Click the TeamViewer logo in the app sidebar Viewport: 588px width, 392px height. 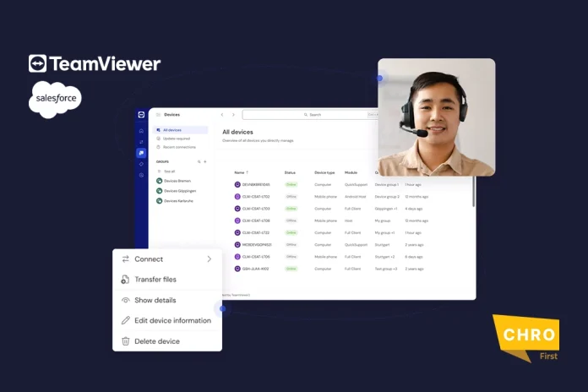pyautogui.click(x=141, y=114)
